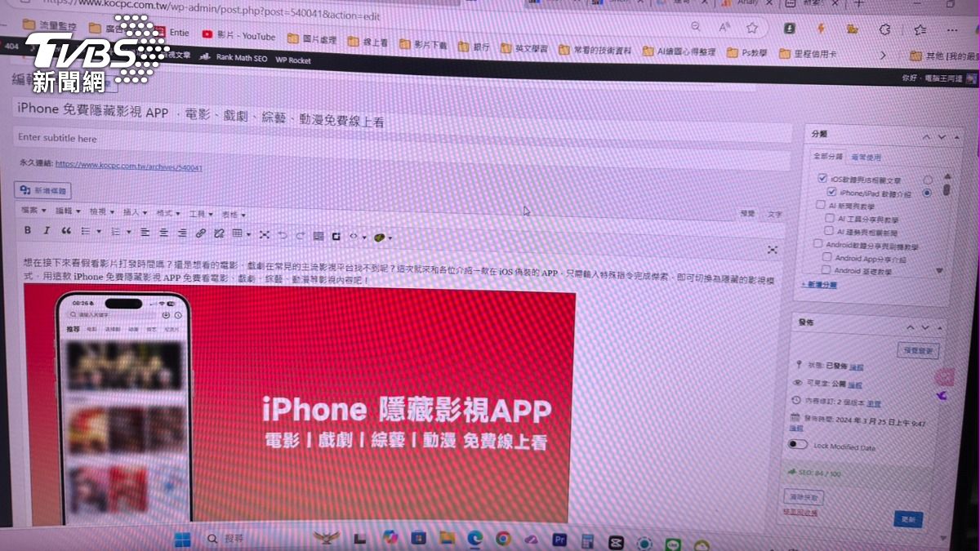Select primary radio for iPhone/iPad 軟體介紹
980x551 pixels.
point(927,193)
